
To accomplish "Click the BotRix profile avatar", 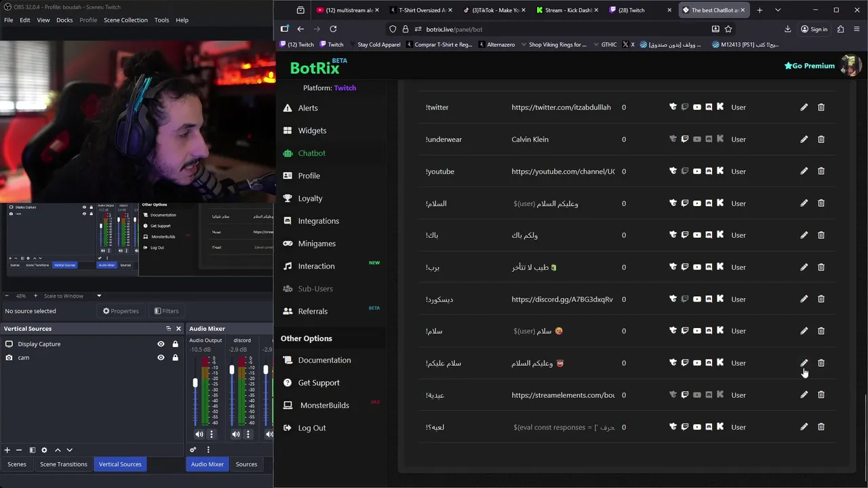I will [850, 66].
